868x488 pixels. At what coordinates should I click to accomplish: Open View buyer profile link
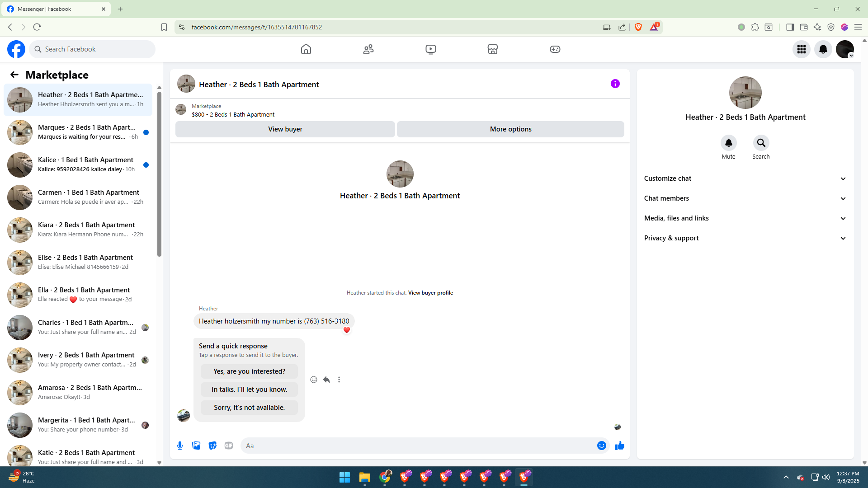[x=430, y=293]
